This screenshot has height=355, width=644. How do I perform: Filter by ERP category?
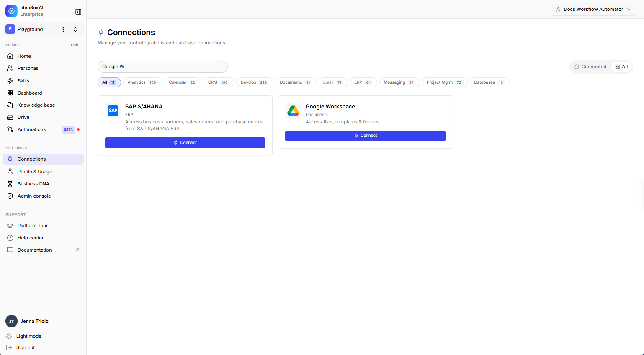363,82
